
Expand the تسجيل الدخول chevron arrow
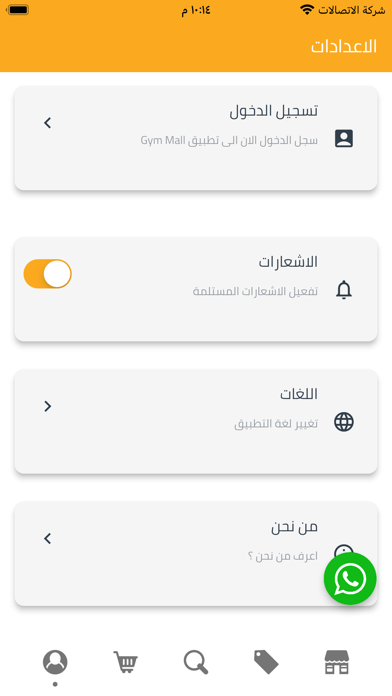click(48, 123)
